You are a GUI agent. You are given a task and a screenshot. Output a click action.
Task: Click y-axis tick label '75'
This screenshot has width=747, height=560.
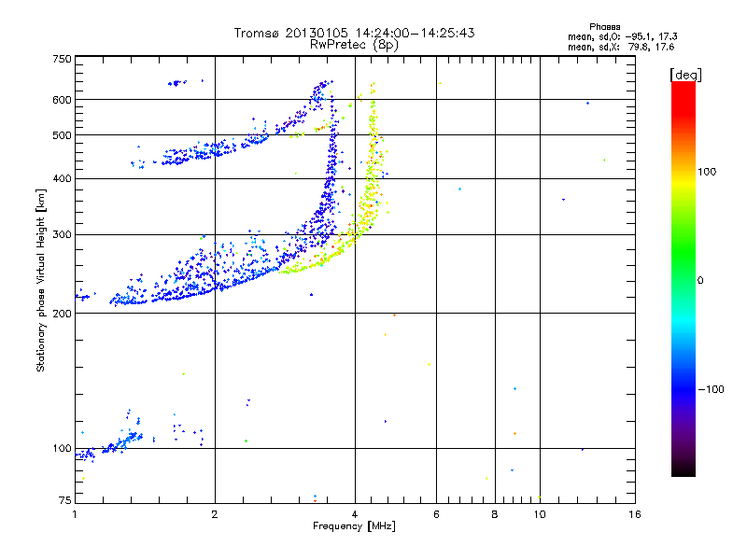tap(65, 500)
